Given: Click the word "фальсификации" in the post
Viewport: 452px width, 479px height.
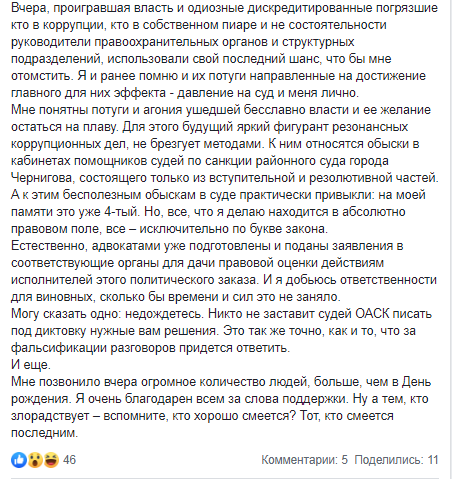Looking at the screenshot, I should pyautogui.click(x=59, y=348).
